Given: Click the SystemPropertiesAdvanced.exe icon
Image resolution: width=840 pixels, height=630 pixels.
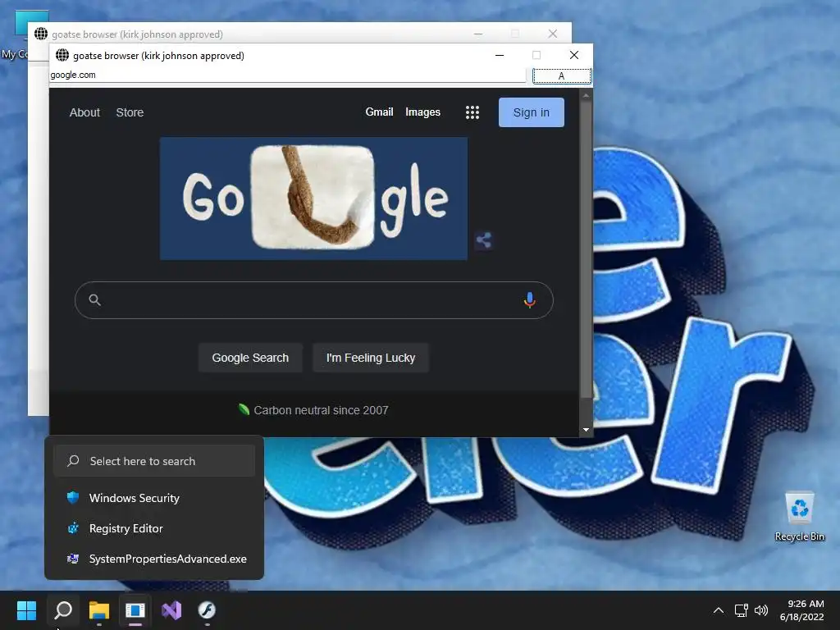Looking at the screenshot, I should (x=73, y=559).
